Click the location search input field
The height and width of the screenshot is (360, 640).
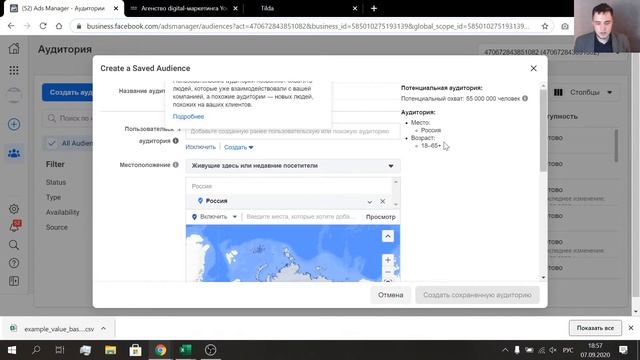(301, 217)
